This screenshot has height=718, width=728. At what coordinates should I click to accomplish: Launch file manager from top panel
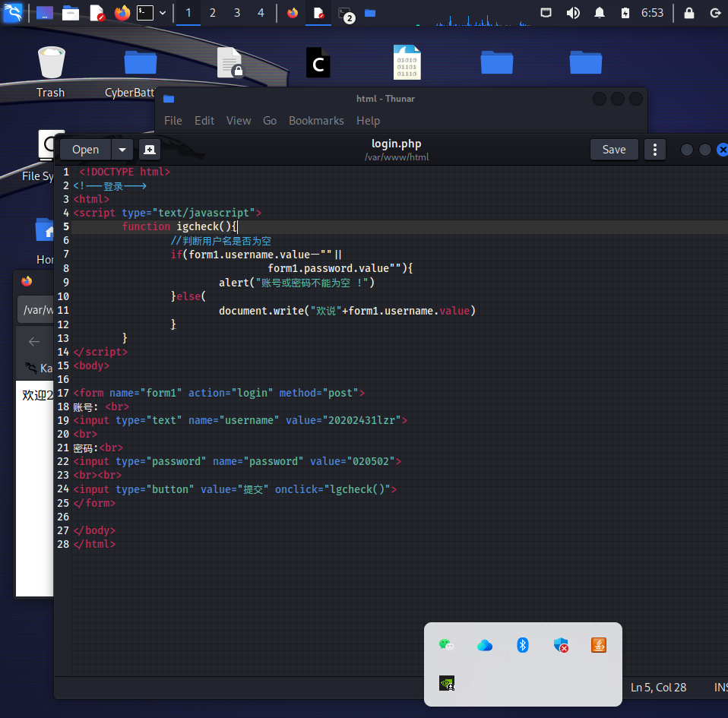(x=71, y=13)
